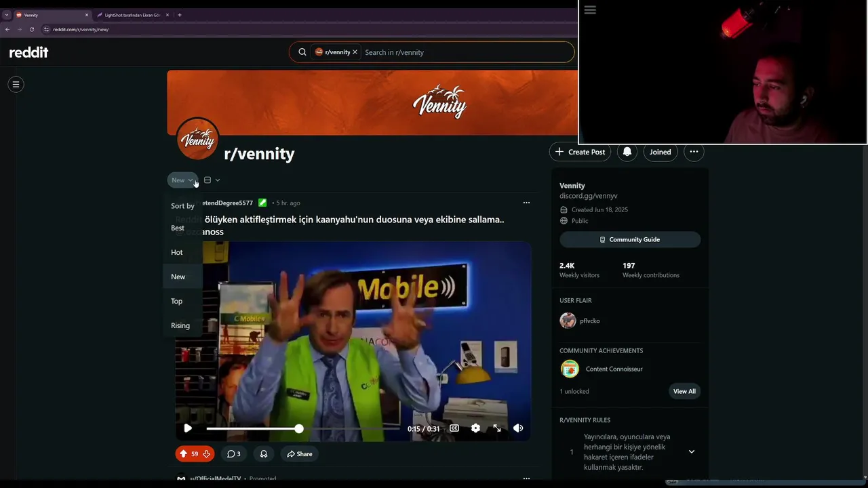Open the webcam overlay hamburger menu
The width and height of the screenshot is (868, 488).
click(590, 10)
